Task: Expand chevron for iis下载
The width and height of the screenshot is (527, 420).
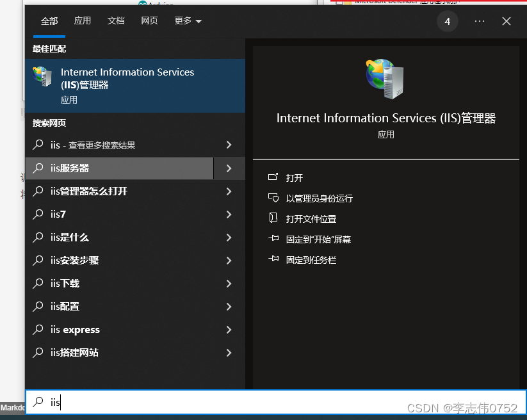Action: coord(229,284)
